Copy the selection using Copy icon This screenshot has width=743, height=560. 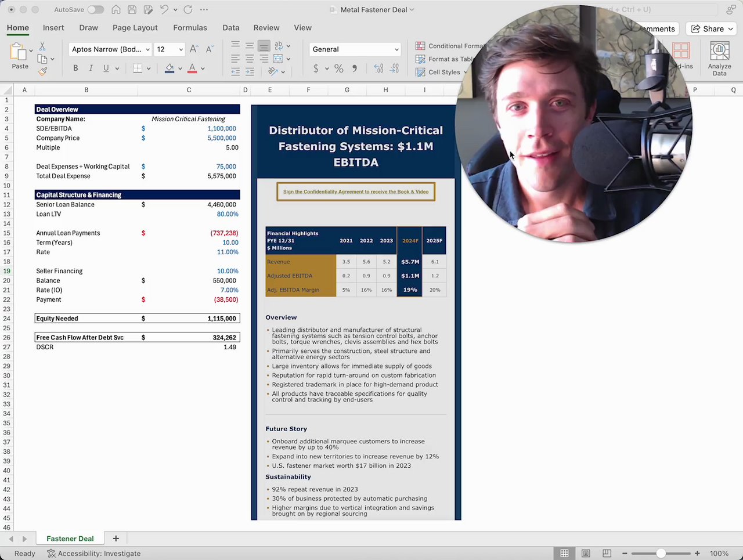pyautogui.click(x=42, y=59)
